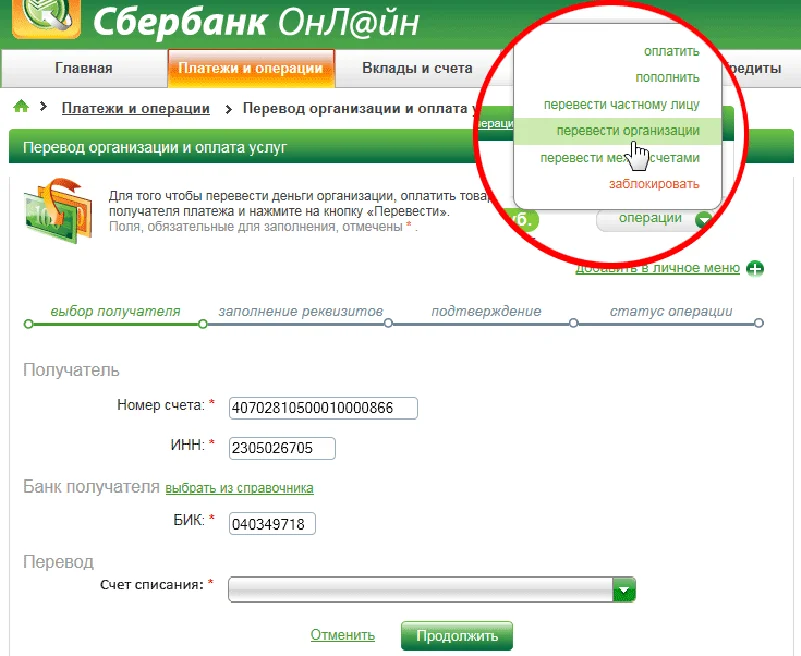Click the Перевод организации и оплата услуг header

[155, 148]
